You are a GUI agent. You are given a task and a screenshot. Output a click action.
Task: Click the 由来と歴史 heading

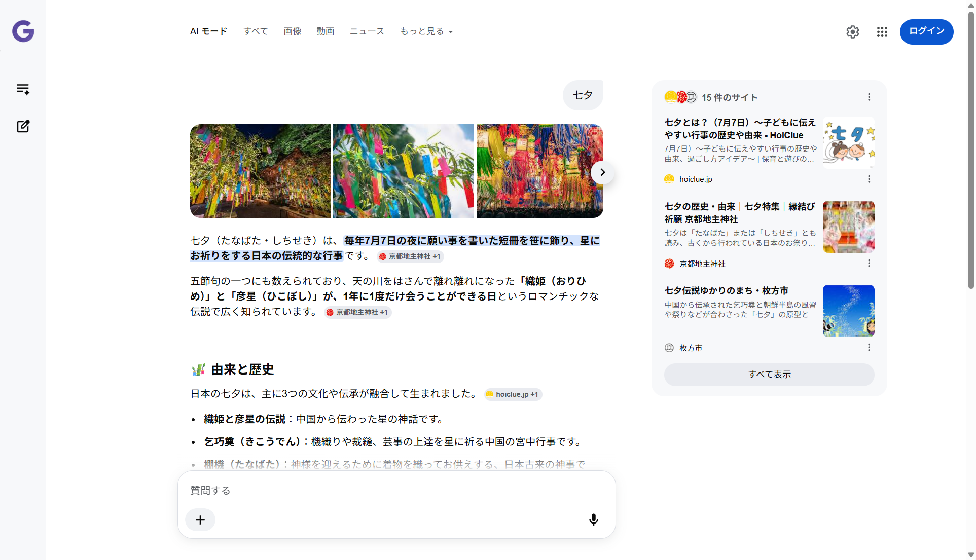(242, 370)
